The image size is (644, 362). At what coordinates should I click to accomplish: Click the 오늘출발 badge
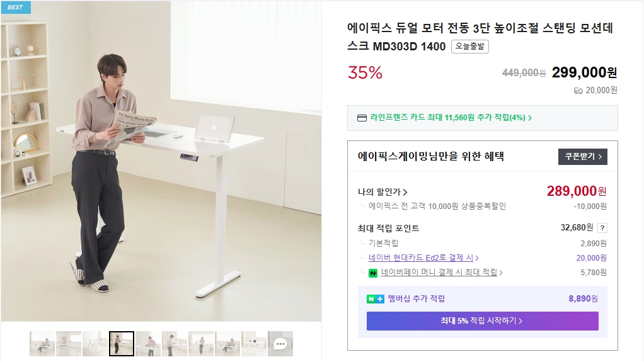click(470, 47)
